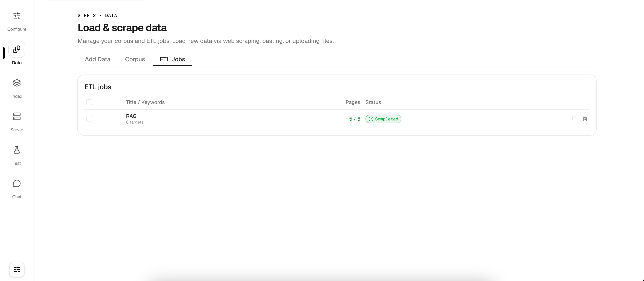This screenshot has height=281, width=644.
Task: Click the Title / Keywords column header
Action: pos(145,102)
